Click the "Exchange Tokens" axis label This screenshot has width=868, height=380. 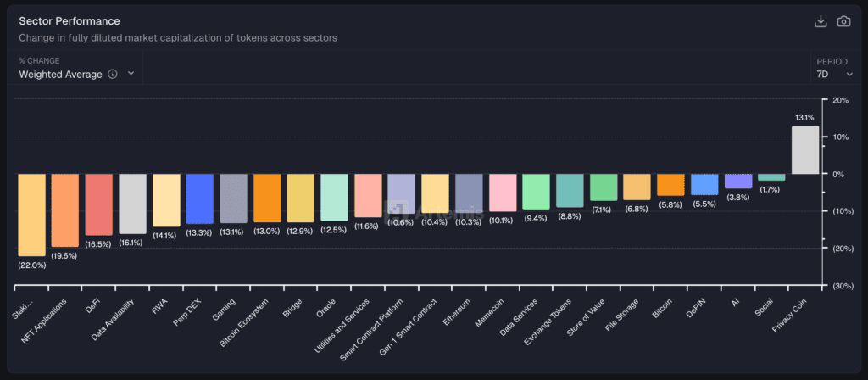pyautogui.click(x=548, y=321)
